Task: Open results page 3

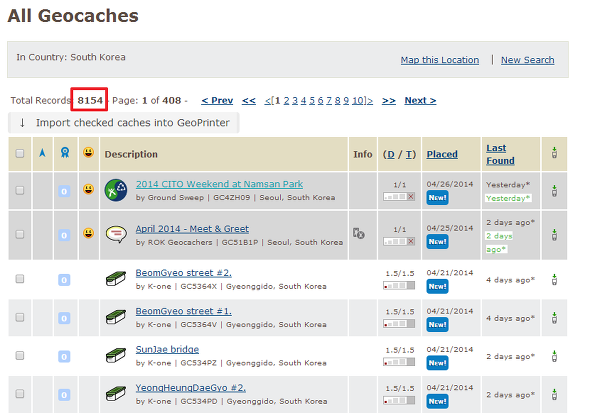Action: (x=295, y=100)
